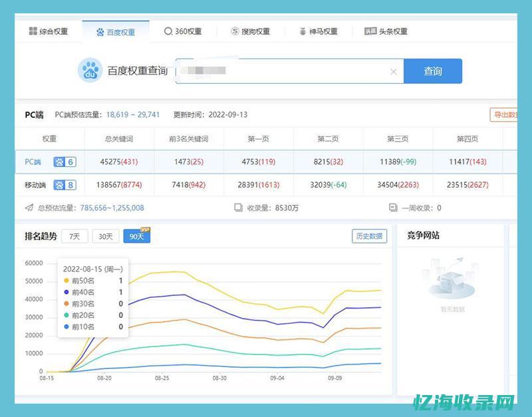
Task: Click the 搜狗权重 'S' icon
Action: (234, 31)
